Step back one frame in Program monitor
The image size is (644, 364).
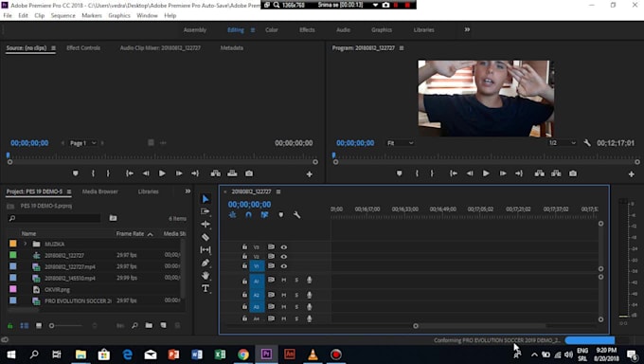[470, 173]
